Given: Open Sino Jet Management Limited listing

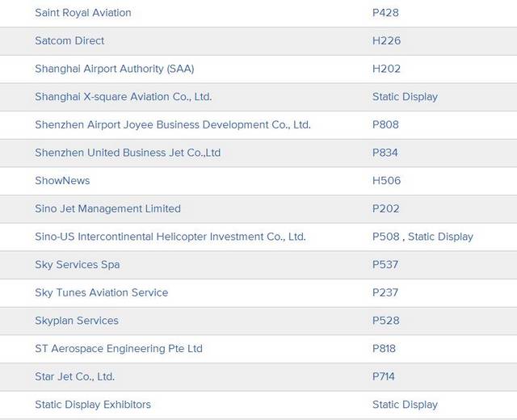Looking at the screenshot, I should pyautogui.click(x=107, y=208).
